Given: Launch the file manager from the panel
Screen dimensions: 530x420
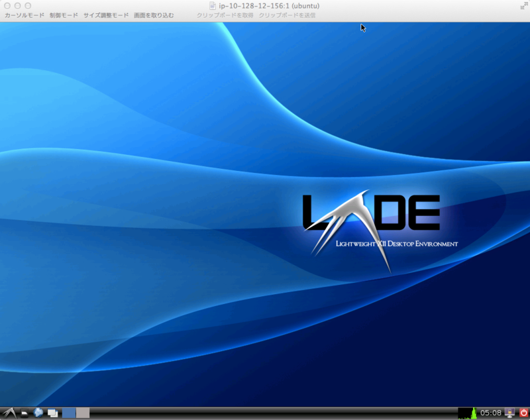Looking at the screenshot, I should point(25,413).
